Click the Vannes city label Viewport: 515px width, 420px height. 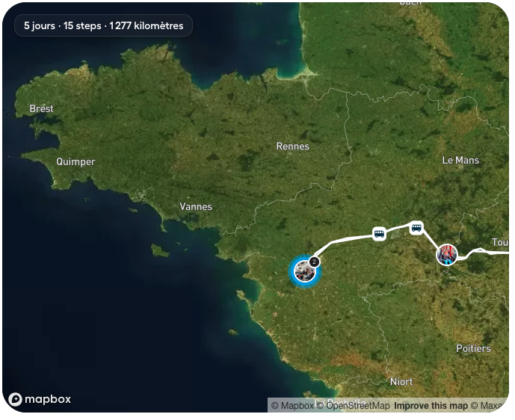click(x=196, y=206)
